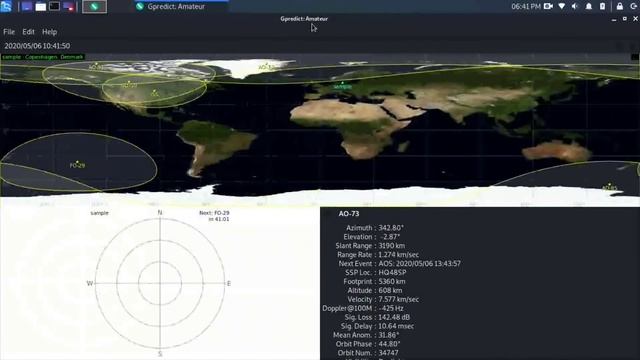Click the Footprint value 5360 km
Viewport: 640px width, 360px height.
[x=392, y=282]
